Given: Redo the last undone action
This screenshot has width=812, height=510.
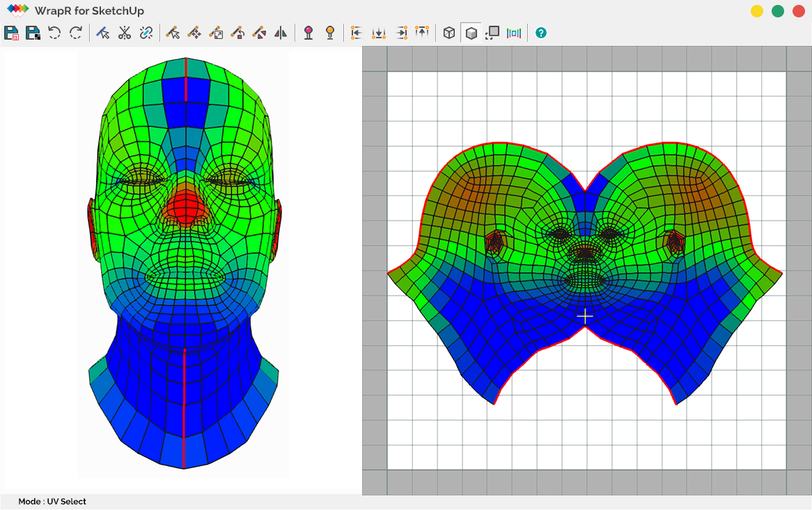Looking at the screenshot, I should pos(75,33).
